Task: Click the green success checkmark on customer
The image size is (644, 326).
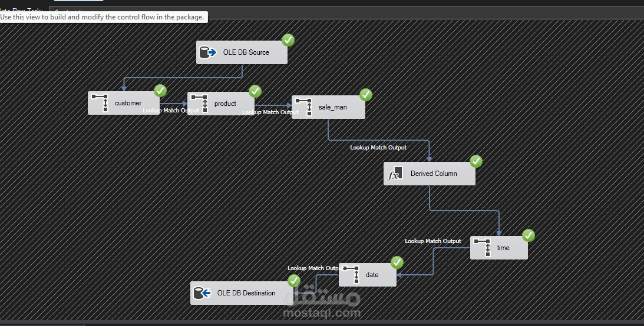Action: click(160, 91)
